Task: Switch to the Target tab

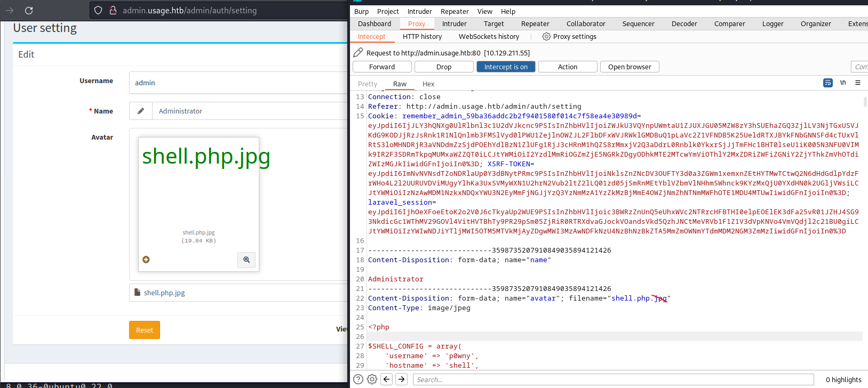Action: pyautogui.click(x=493, y=23)
